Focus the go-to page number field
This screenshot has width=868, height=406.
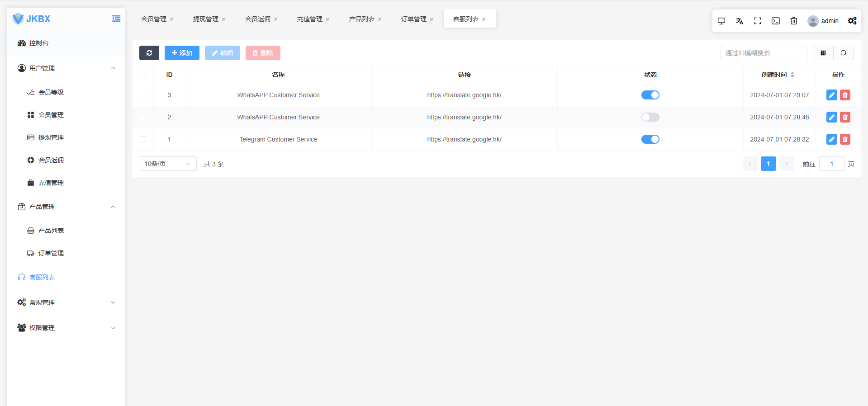click(x=832, y=164)
